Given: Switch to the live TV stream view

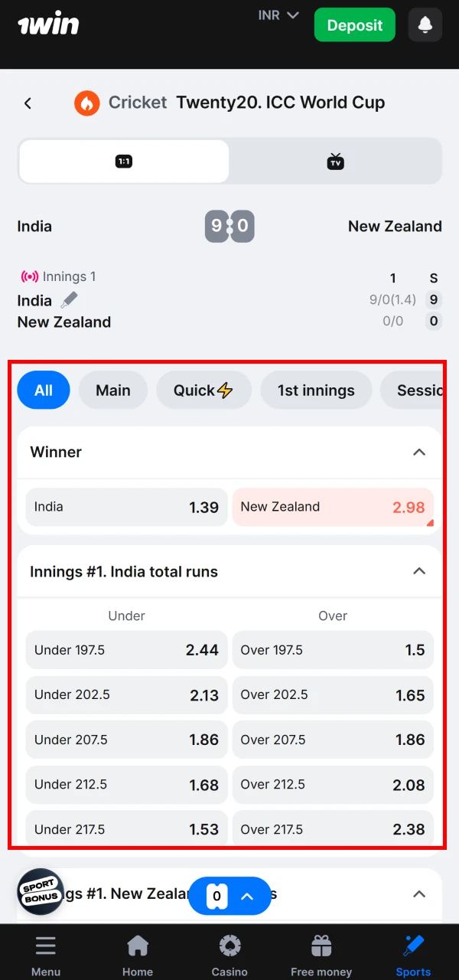Looking at the screenshot, I should point(335,162).
